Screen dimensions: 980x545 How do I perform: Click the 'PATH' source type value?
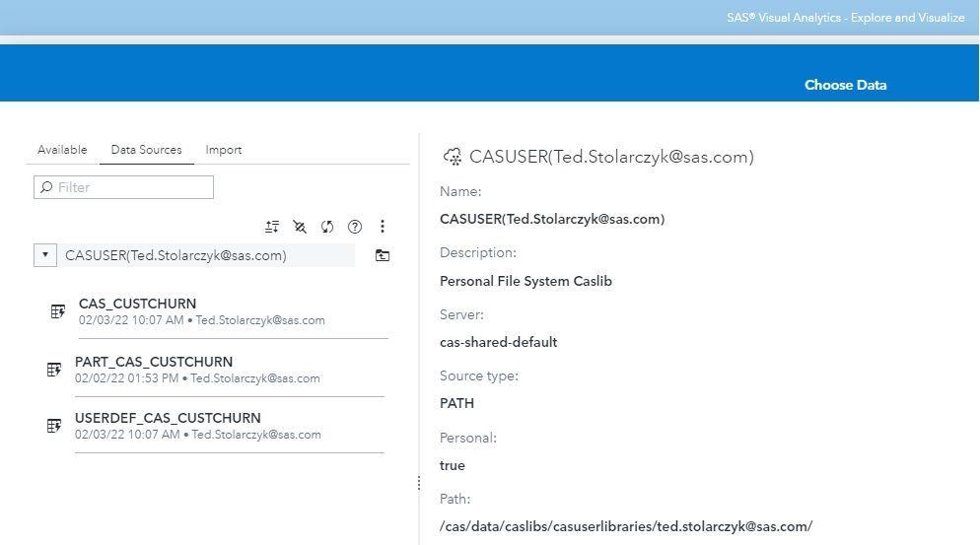456,404
